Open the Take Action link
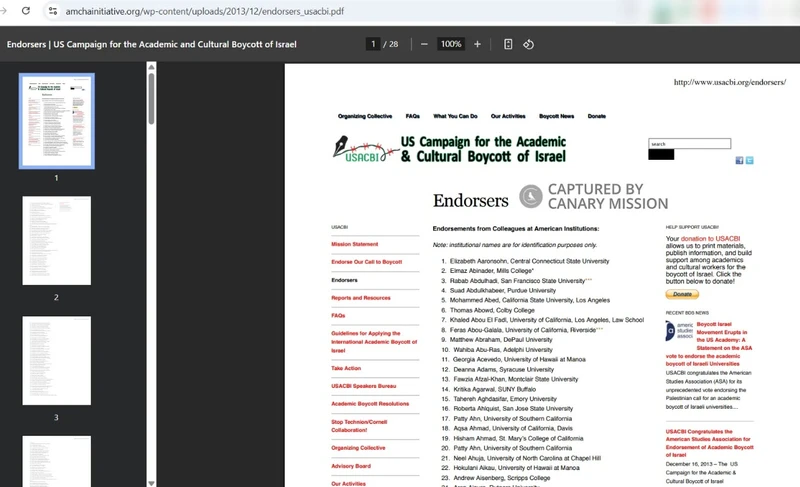This screenshot has width=800, height=487. pos(346,368)
